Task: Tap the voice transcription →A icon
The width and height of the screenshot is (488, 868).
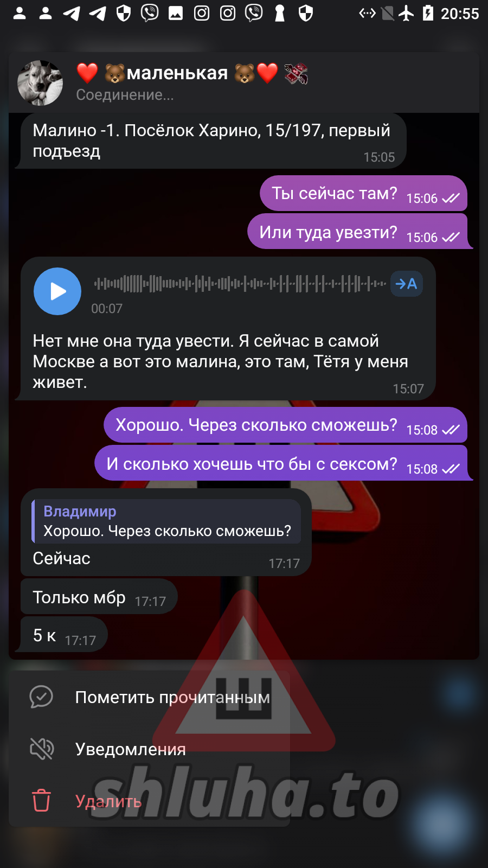Action: click(x=407, y=284)
